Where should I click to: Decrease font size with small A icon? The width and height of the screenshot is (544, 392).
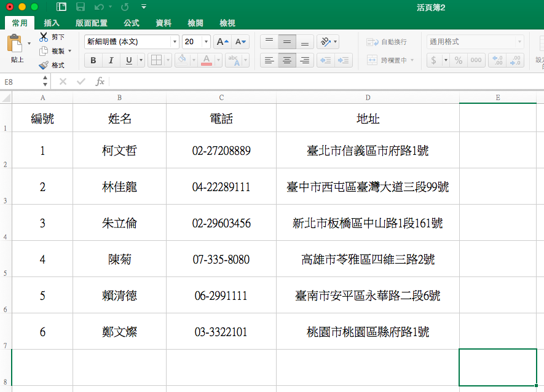(240, 42)
